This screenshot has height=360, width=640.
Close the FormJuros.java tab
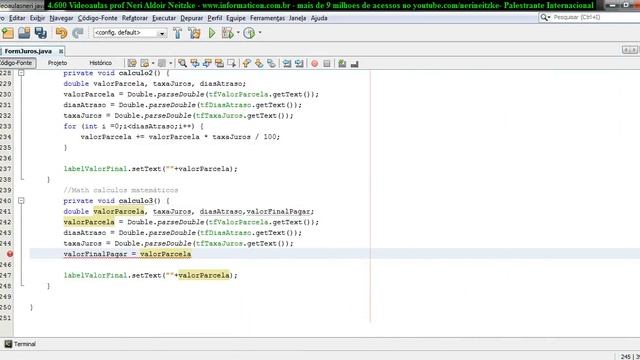[x=61, y=51]
